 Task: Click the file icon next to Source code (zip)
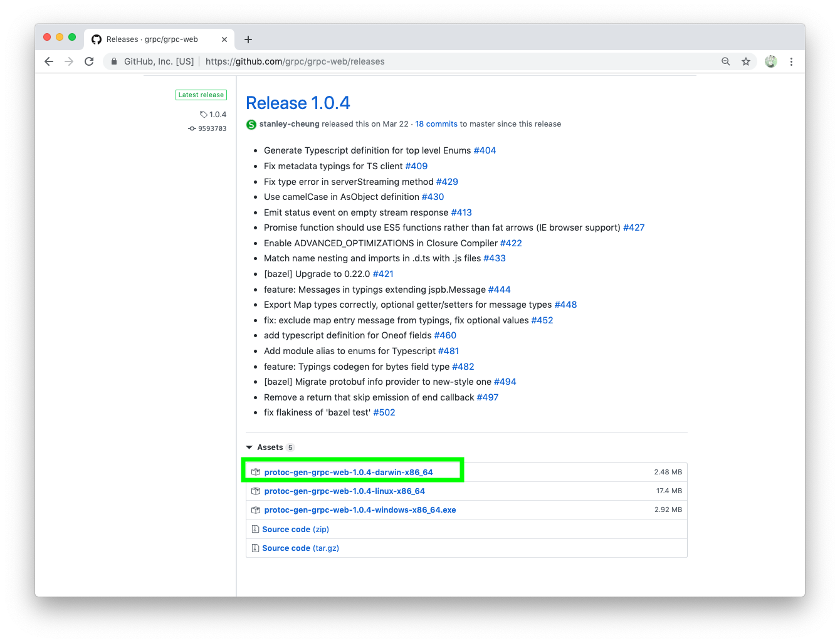[255, 529]
